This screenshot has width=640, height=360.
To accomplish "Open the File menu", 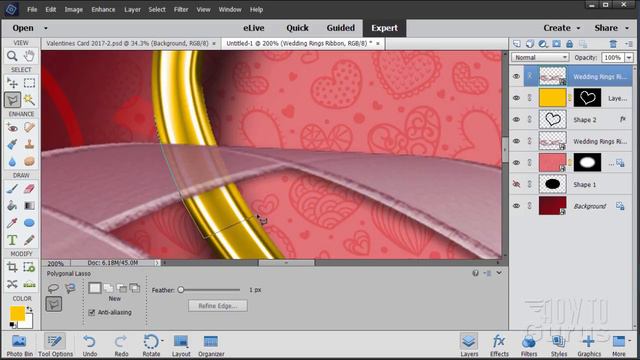I will tap(32, 9).
